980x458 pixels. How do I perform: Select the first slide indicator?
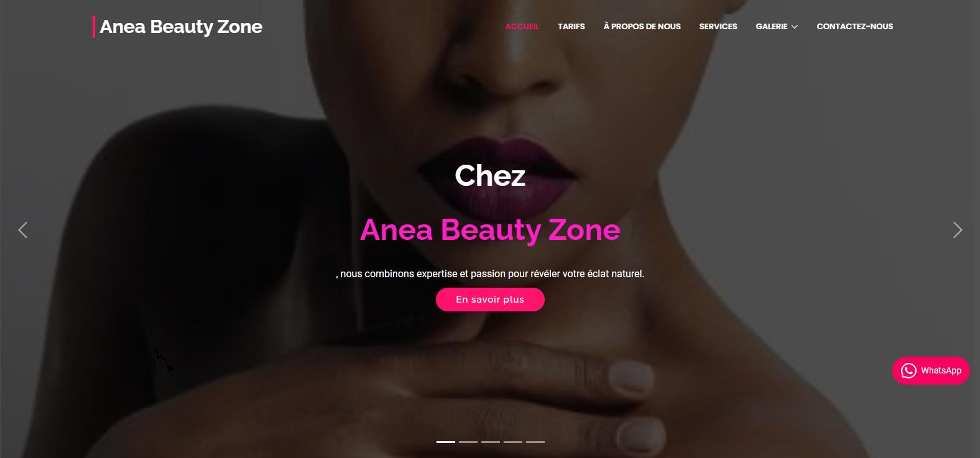coord(446,442)
